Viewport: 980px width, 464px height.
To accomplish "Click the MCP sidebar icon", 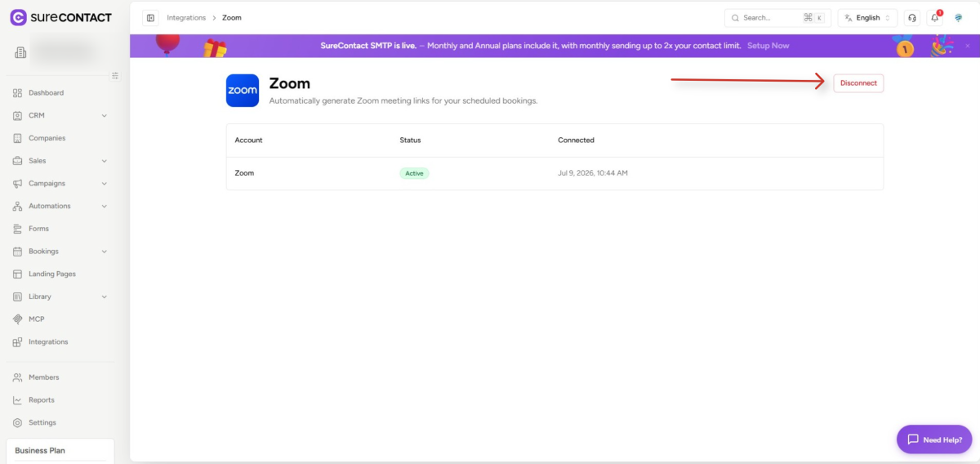I will click(x=17, y=319).
